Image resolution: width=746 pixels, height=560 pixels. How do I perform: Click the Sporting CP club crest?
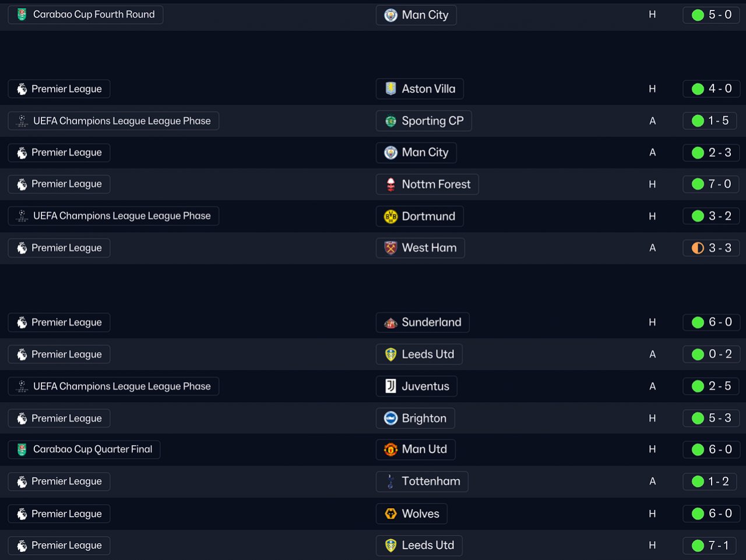390,121
